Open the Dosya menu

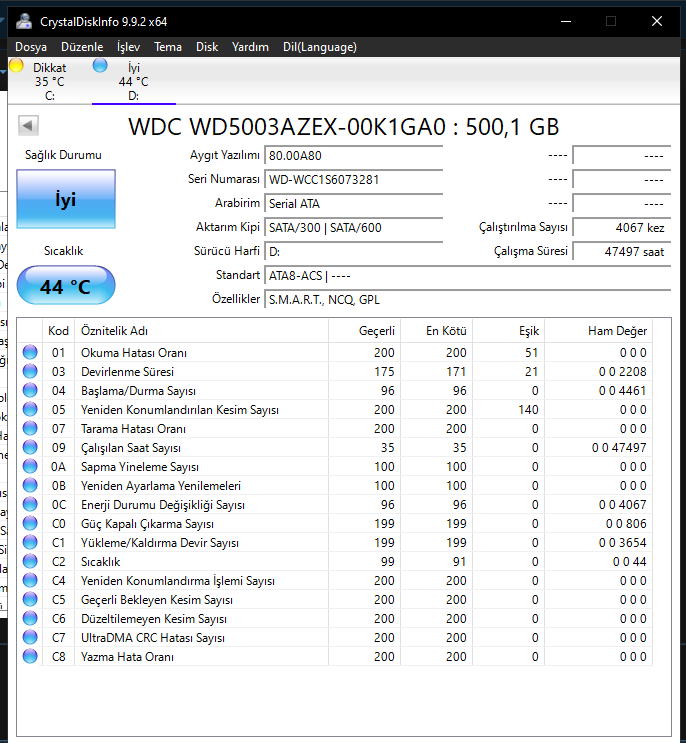coord(31,47)
